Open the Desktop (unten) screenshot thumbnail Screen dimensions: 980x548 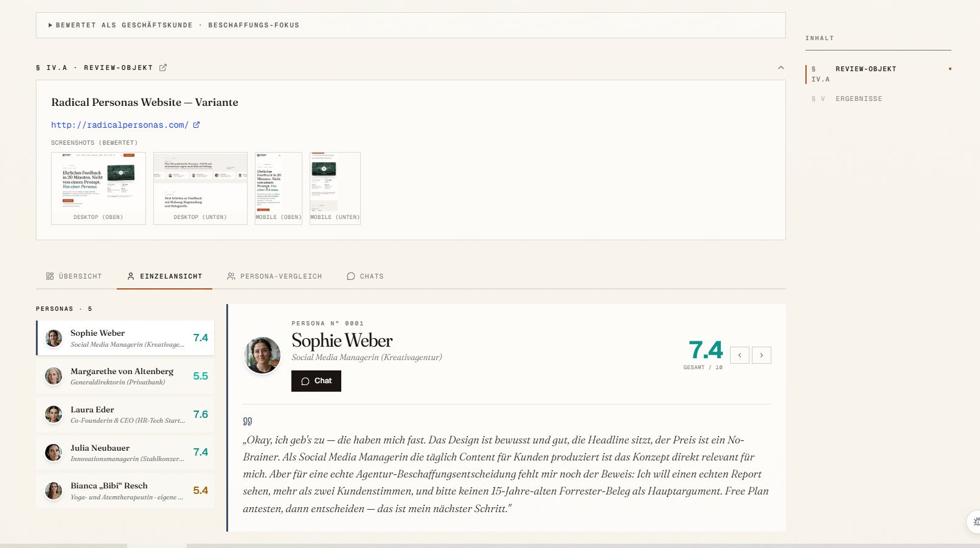click(x=200, y=189)
